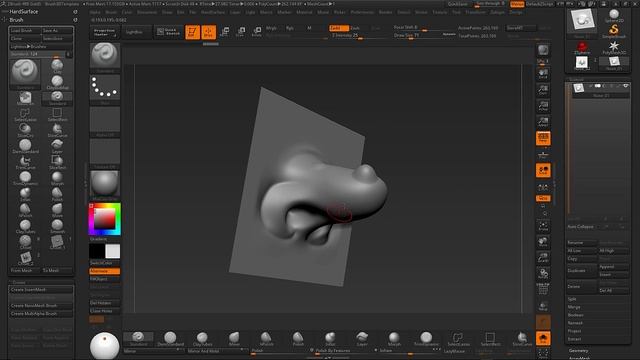Select the PolyMesh3D star tool
The width and height of the screenshot is (640, 360).
coord(613,48)
